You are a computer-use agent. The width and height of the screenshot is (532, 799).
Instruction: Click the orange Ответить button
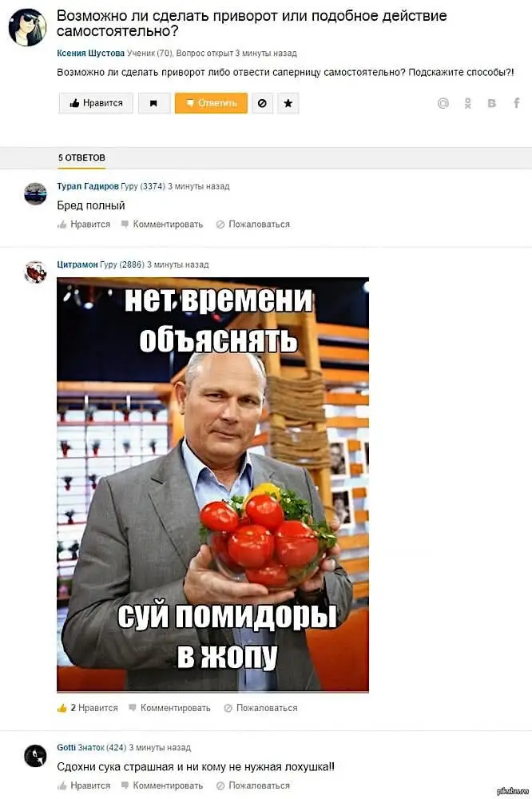(x=211, y=103)
